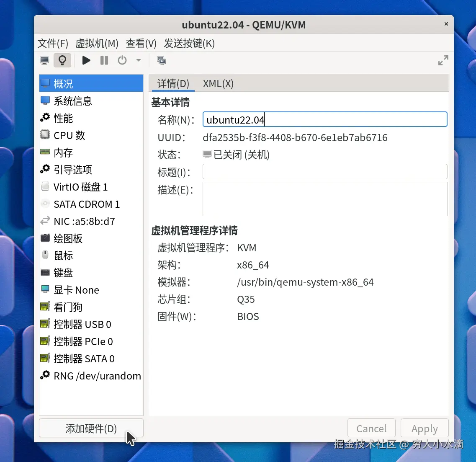Screen dimensions: 476x462
Task: Click the Q35 chipset value
Action: click(246, 299)
